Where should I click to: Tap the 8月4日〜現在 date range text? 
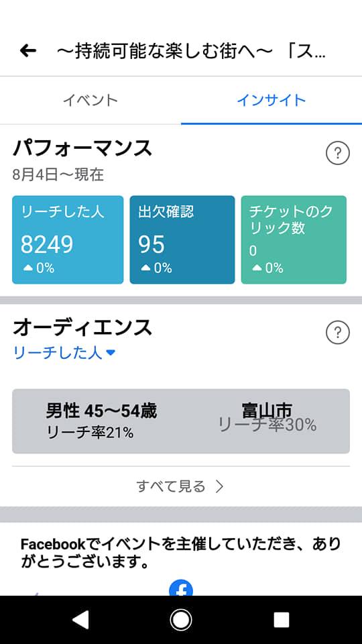[58, 175]
